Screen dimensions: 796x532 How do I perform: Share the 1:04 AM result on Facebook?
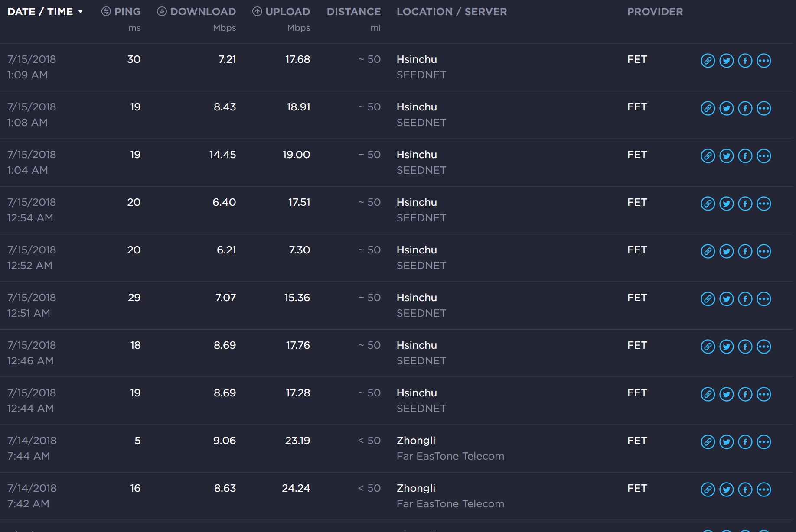[x=745, y=156]
